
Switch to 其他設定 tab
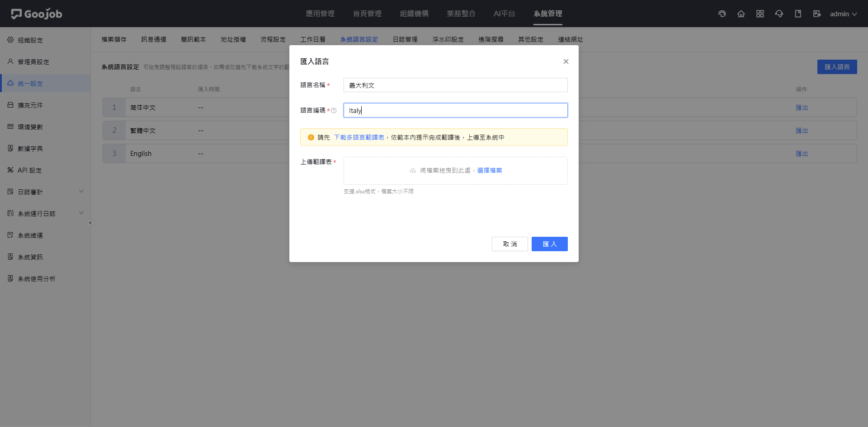[531, 39]
